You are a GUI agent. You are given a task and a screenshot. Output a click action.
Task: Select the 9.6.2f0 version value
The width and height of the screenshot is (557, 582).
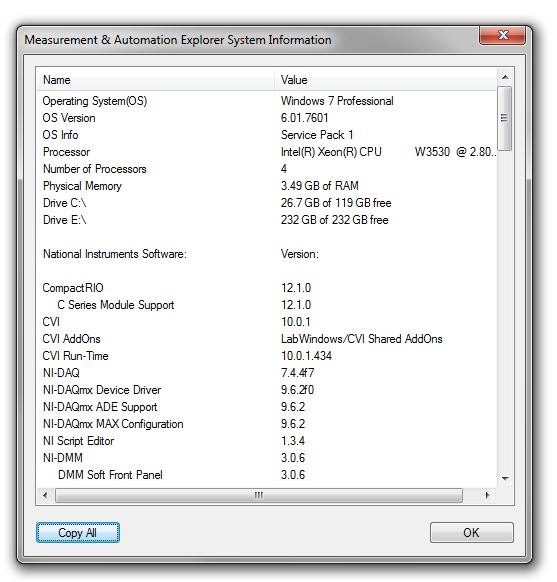click(x=298, y=390)
